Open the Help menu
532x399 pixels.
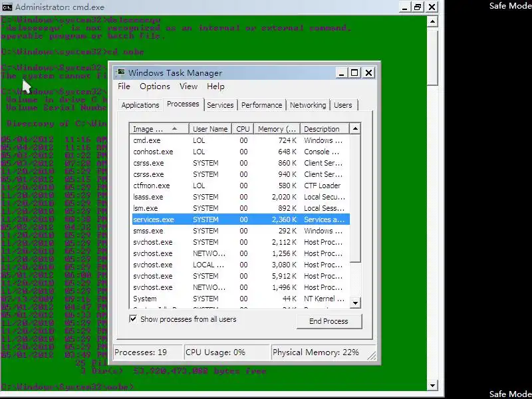215,86
